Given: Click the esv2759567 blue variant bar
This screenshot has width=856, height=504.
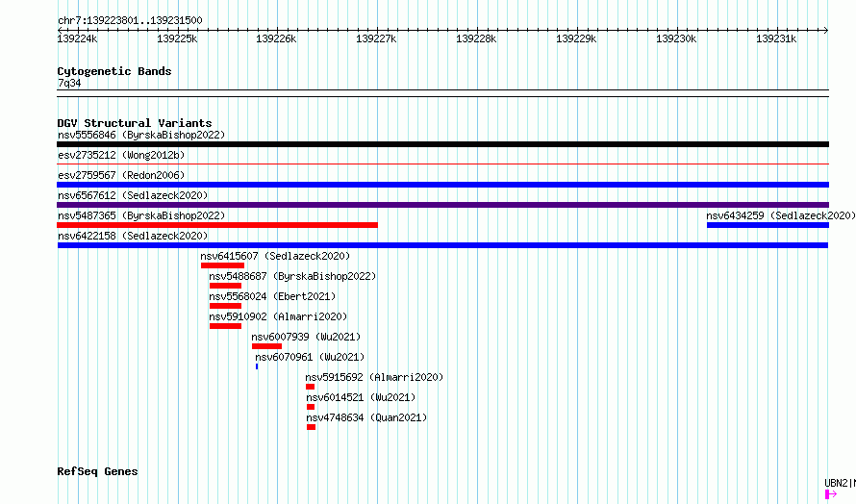Looking at the screenshot, I should click(x=442, y=185).
